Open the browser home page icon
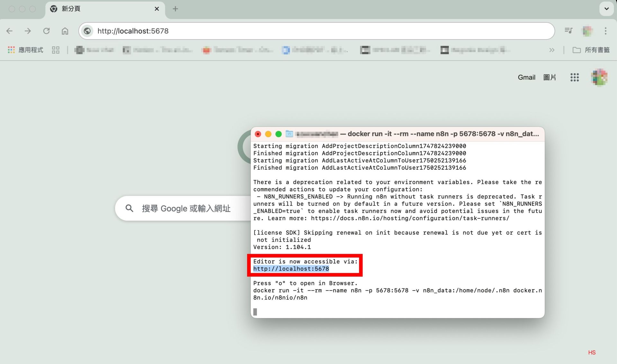 point(65,31)
